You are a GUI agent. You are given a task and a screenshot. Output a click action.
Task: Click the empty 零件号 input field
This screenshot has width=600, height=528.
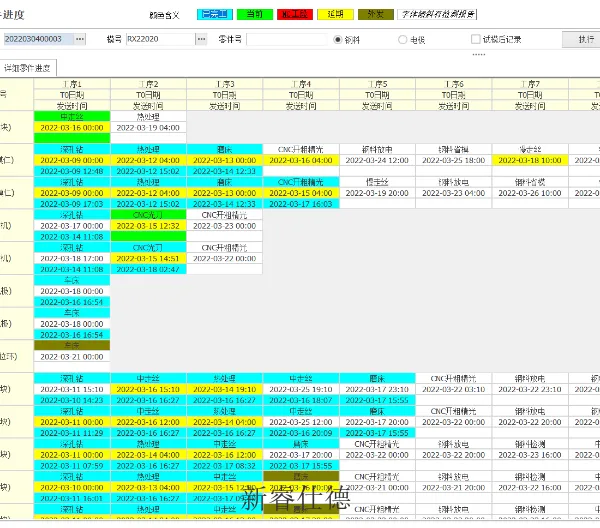point(287,39)
